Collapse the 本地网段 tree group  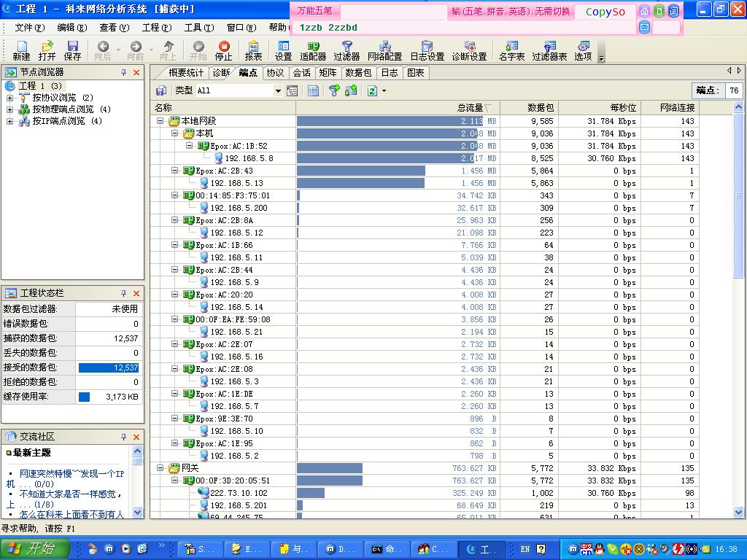pyautogui.click(x=160, y=121)
